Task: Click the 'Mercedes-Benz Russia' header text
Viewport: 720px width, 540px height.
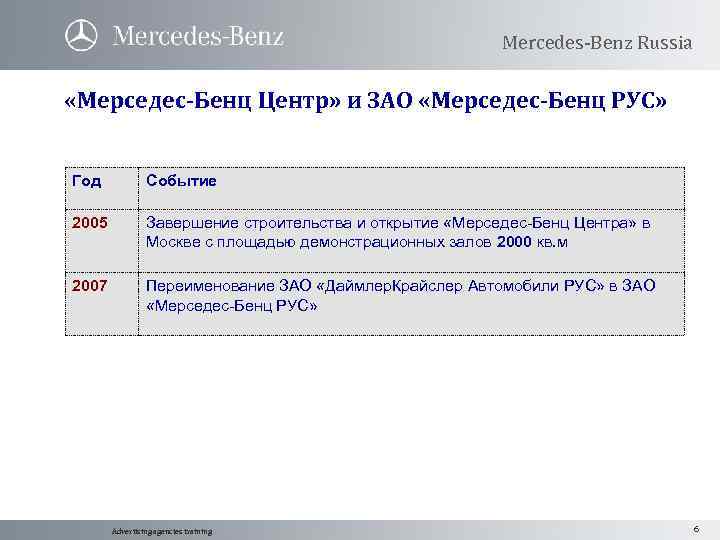Action: [597, 43]
